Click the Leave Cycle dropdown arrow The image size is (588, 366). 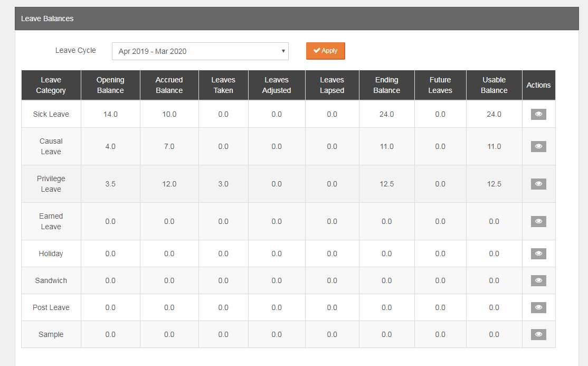tap(283, 51)
